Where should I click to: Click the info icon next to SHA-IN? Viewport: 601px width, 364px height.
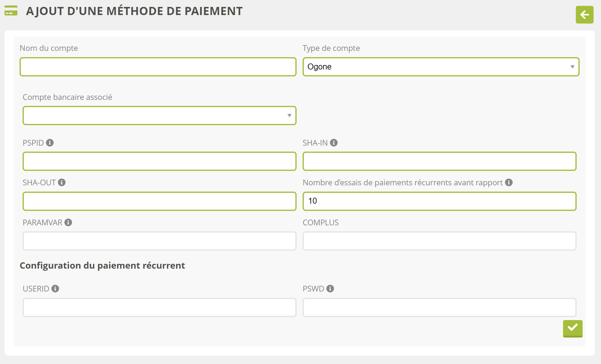tap(334, 143)
